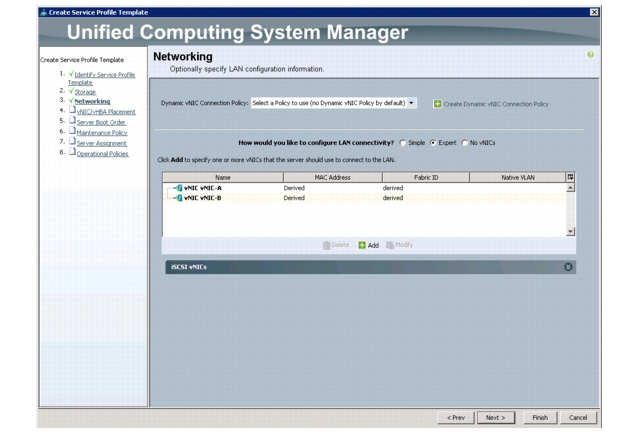Go to Maintenance Policy step
This screenshot has width=640, height=434.
(x=102, y=133)
